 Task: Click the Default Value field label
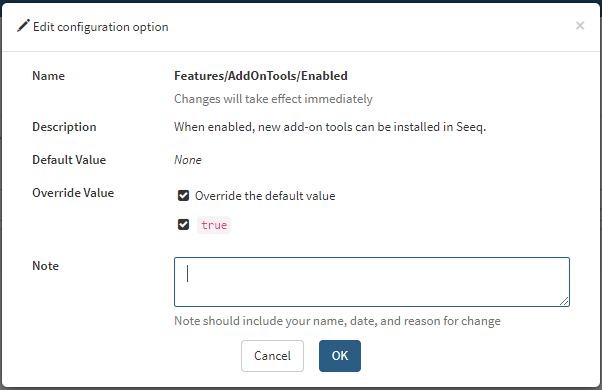click(x=69, y=160)
